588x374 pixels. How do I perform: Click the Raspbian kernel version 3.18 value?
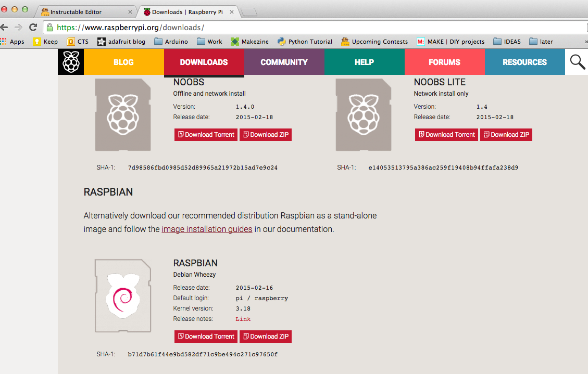tap(243, 308)
